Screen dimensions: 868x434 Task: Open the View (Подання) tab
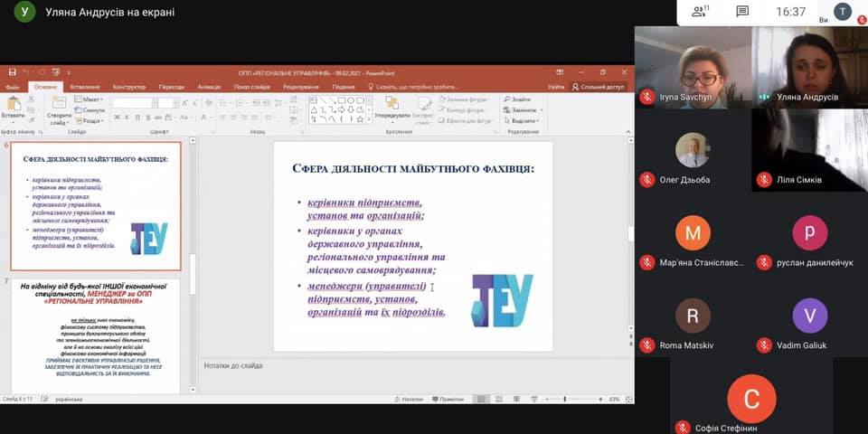coord(344,87)
